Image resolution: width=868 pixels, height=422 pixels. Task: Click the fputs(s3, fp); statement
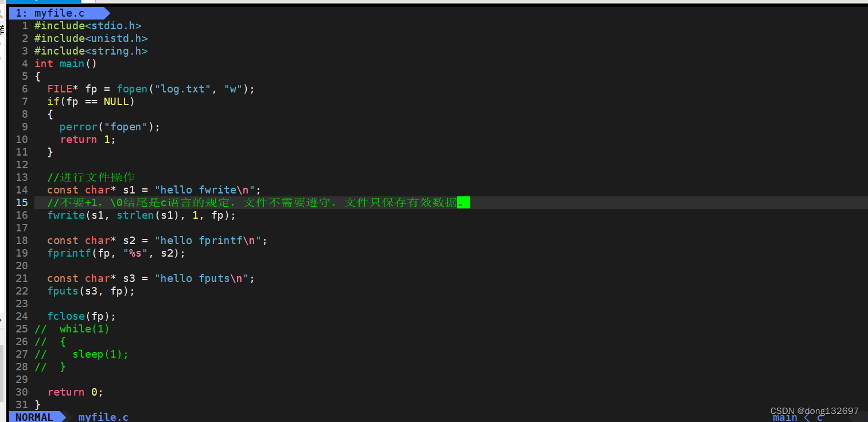(x=91, y=291)
